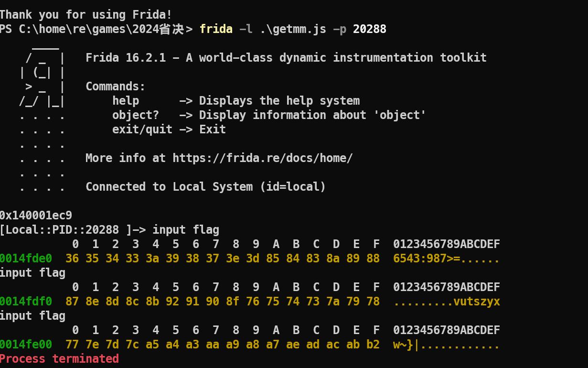The width and height of the screenshot is (588, 368).
Task: Click the green address 0014fde0
Action: (x=26, y=259)
